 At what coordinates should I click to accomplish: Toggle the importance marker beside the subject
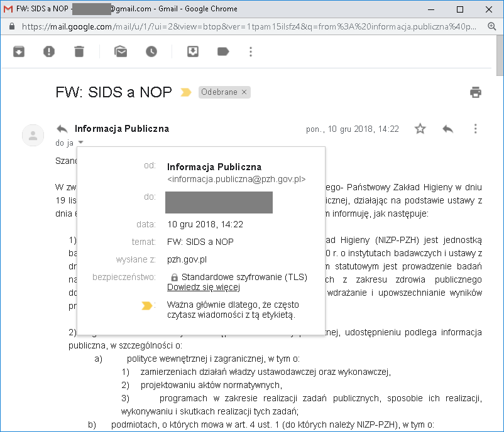[186, 92]
